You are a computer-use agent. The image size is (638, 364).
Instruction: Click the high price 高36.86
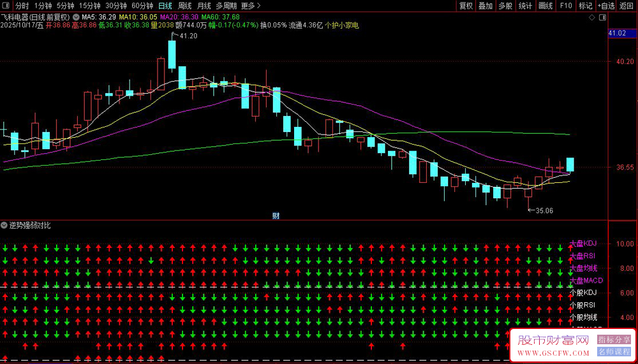tap(84, 25)
